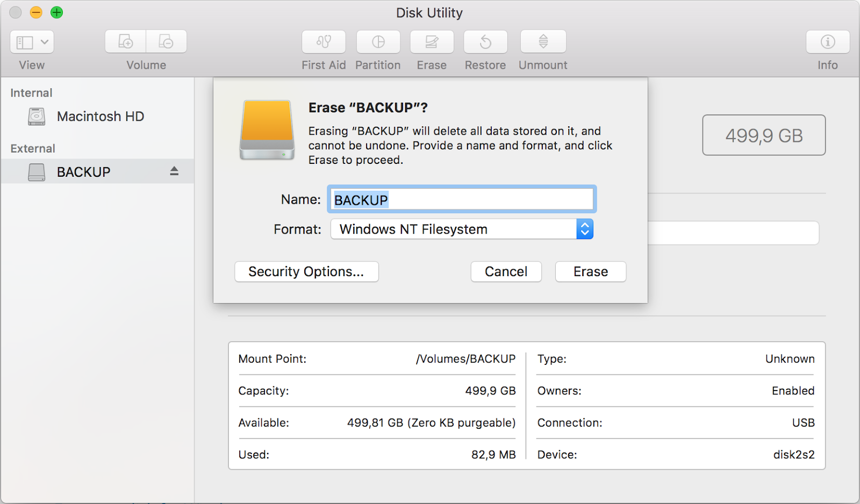Run First Aid from the toolbar
860x504 pixels.
coord(324,42)
